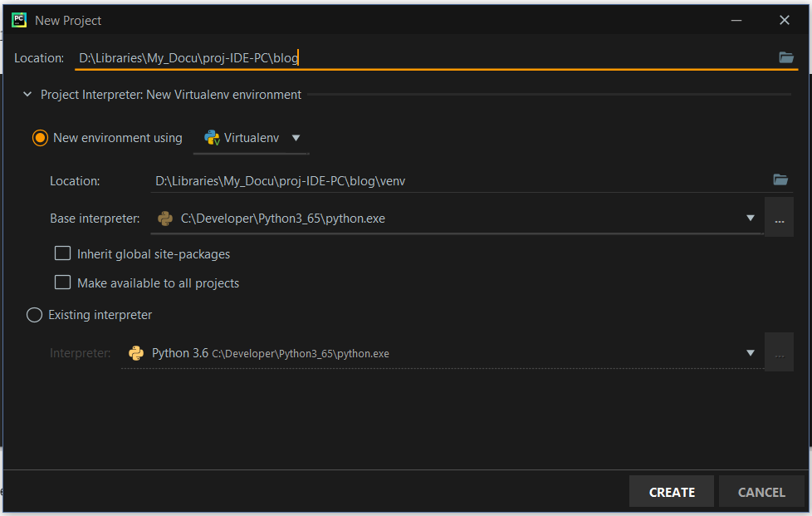Click ellipsis button next to existing Interpreter
This screenshot has width=812, height=516.
[x=780, y=353]
